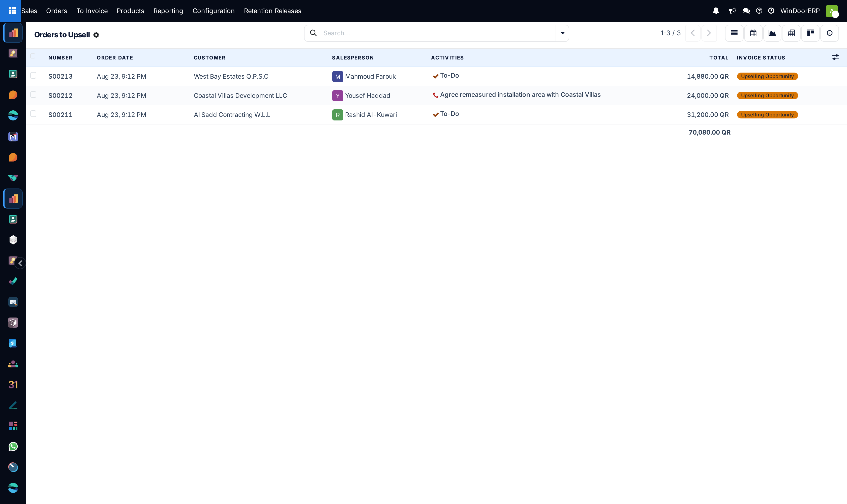
Task: Tick the checkbox for order S00211
Action: point(33,114)
